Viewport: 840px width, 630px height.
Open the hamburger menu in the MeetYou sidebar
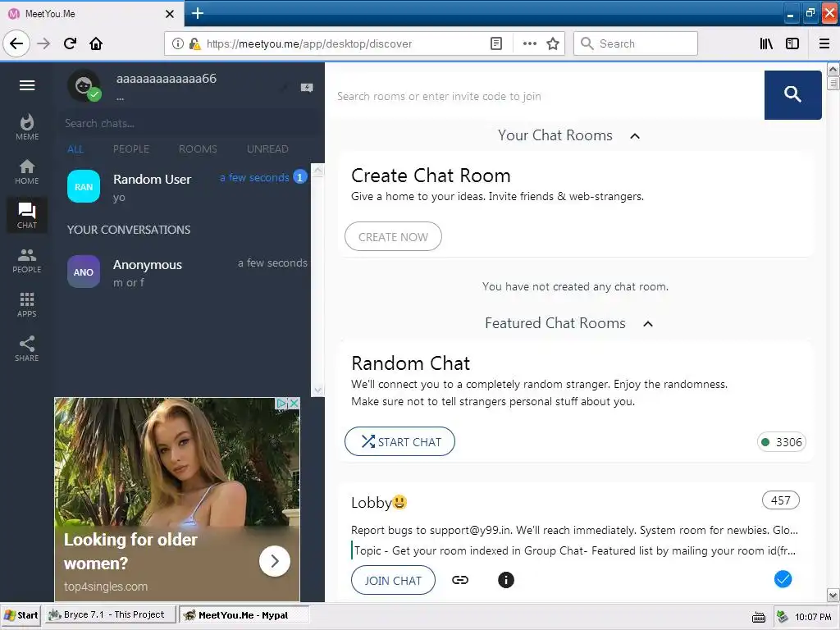point(27,85)
